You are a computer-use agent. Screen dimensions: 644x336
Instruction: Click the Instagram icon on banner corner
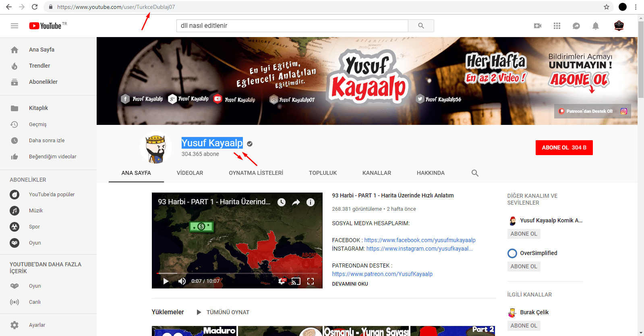623,111
